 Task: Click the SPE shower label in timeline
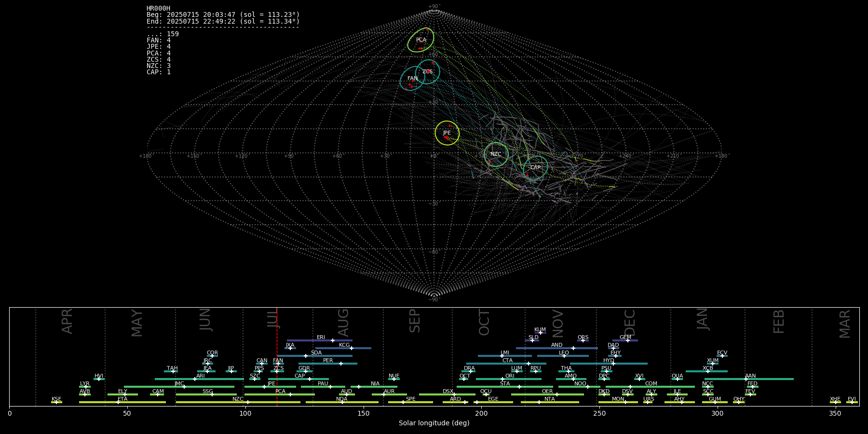(x=411, y=399)
